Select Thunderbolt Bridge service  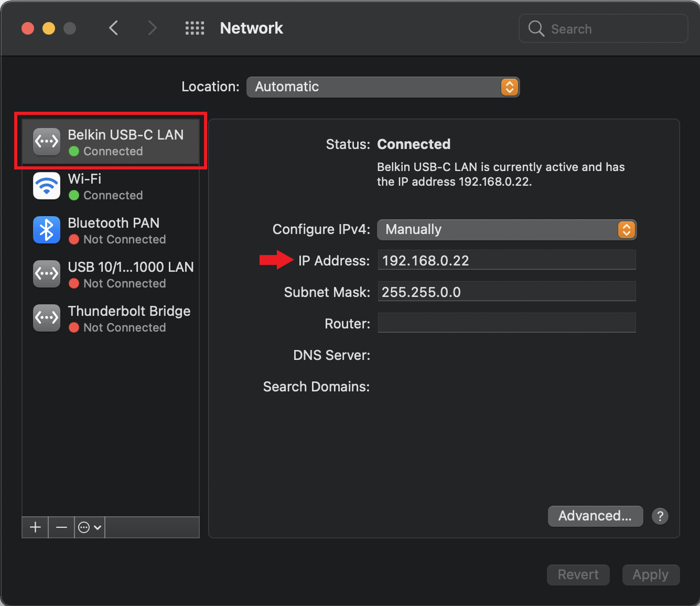111,318
